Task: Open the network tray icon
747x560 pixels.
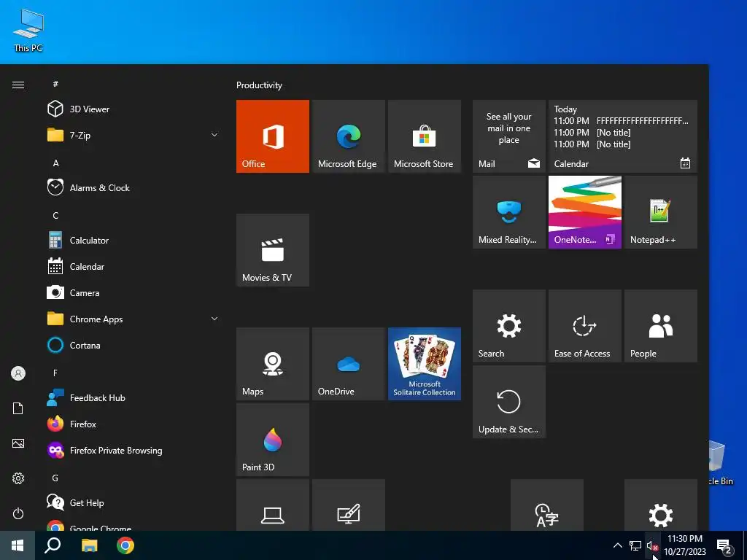Action: tap(635, 545)
